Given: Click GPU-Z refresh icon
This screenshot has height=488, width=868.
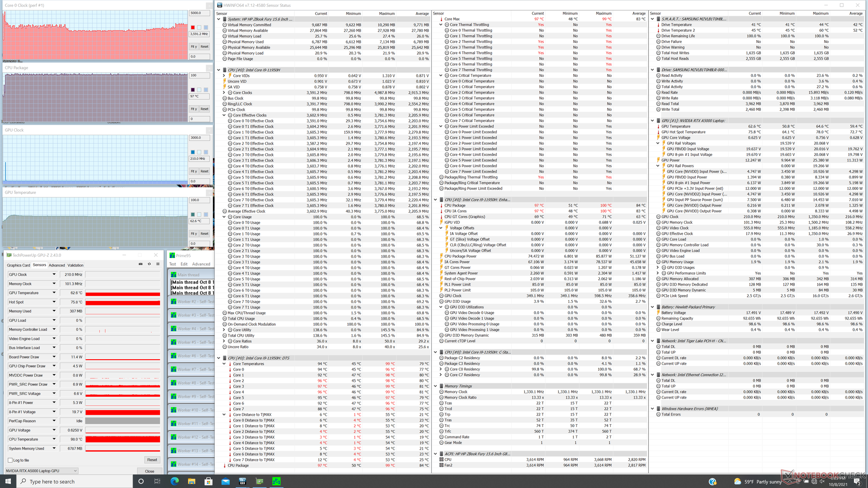Looking at the screenshot, I should [x=149, y=264].
